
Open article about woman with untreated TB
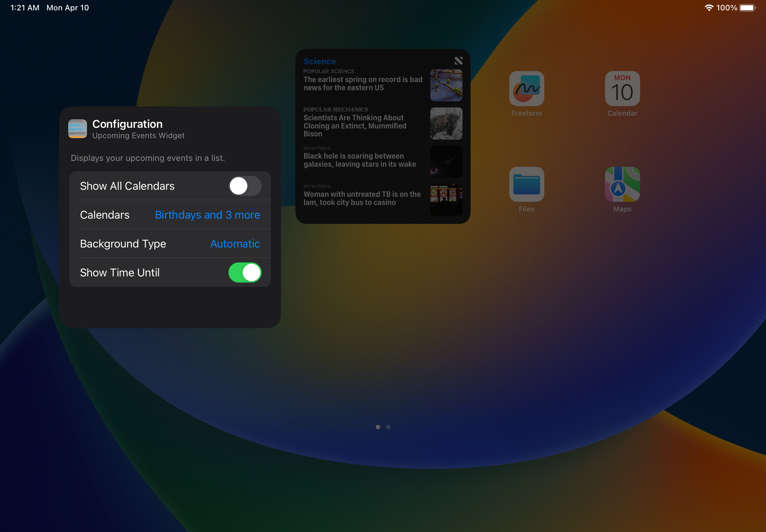tap(362, 198)
